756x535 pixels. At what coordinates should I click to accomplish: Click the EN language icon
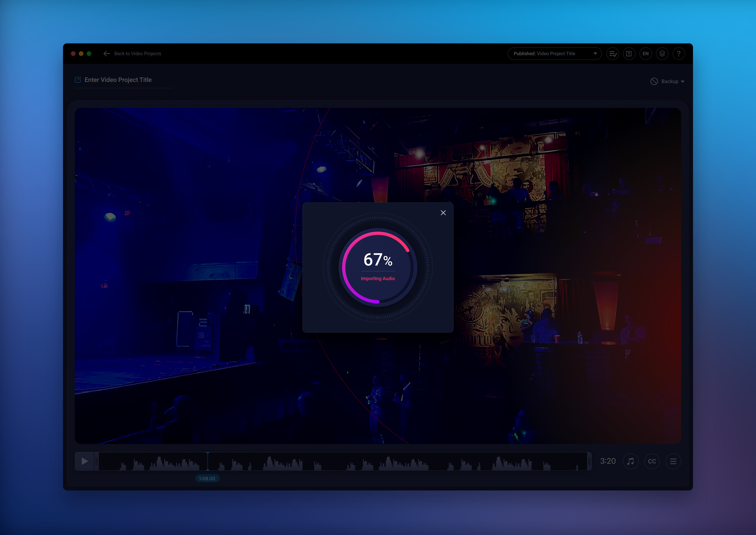[x=646, y=53]
